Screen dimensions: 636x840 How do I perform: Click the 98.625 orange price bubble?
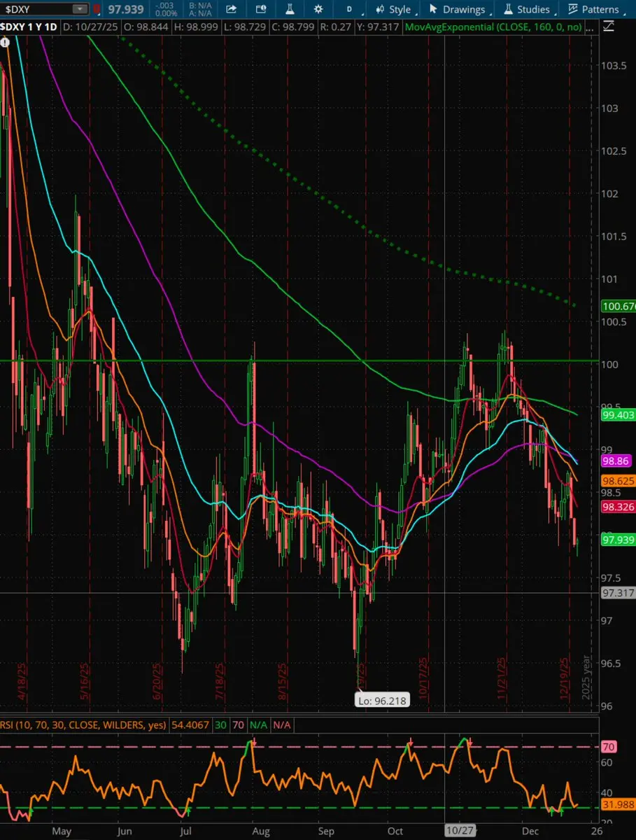pos(618,482)
